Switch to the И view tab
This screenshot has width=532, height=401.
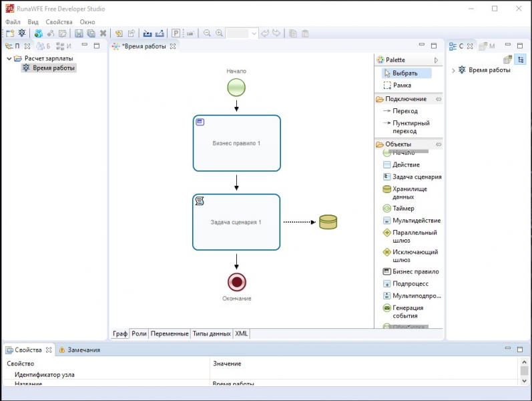point(64,46)
